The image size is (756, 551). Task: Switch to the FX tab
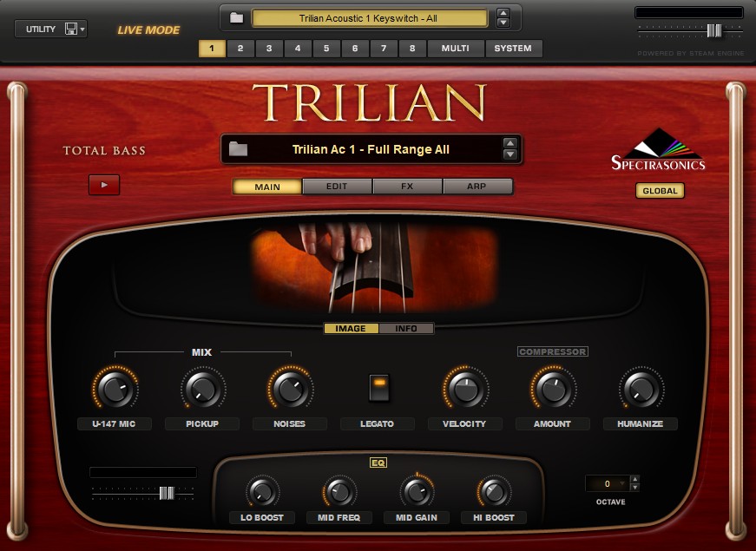[407, 187]
